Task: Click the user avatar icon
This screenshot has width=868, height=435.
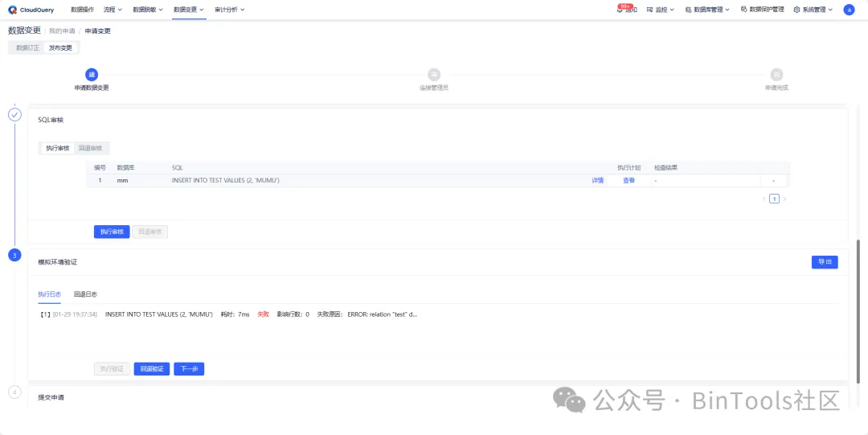Action: click(x=849, y=10)
